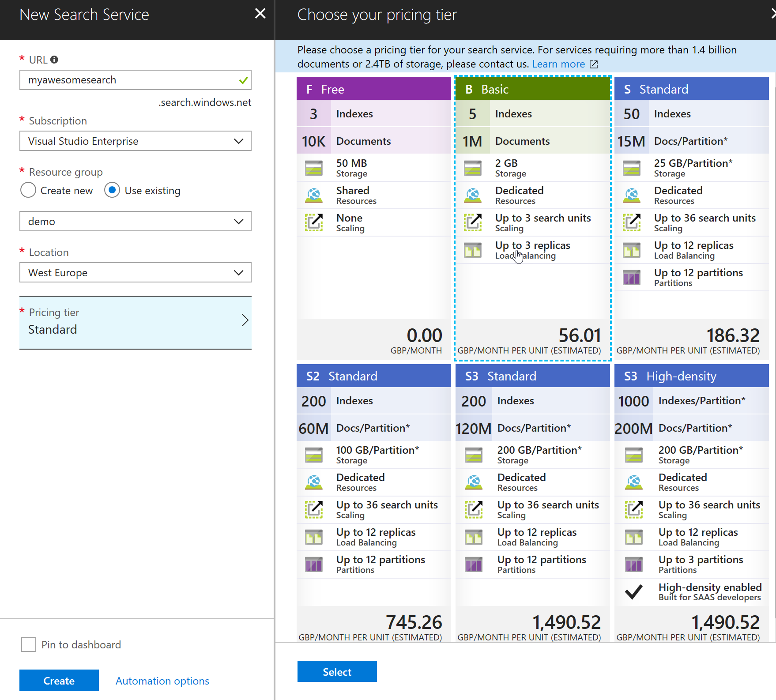Click the S3 Standard dedicated resources icon
This screenshot has height=700, width=776.
[474, 482]
